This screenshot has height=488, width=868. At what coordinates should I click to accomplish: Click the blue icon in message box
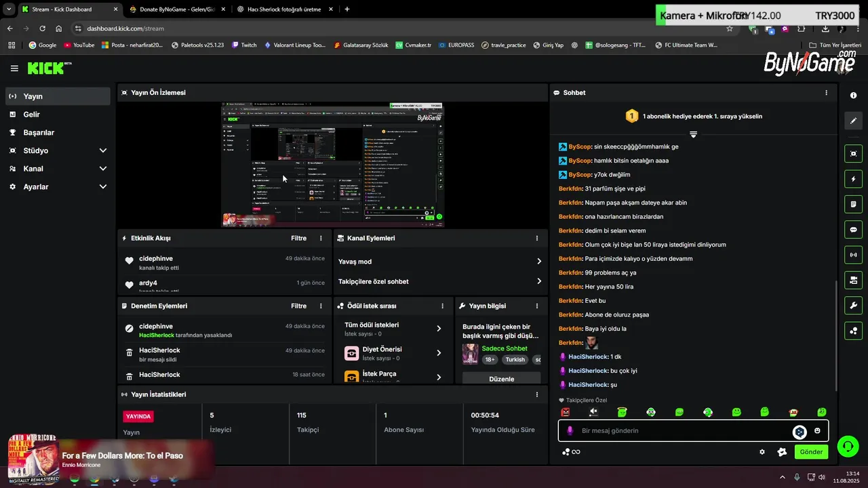[800, 431]
